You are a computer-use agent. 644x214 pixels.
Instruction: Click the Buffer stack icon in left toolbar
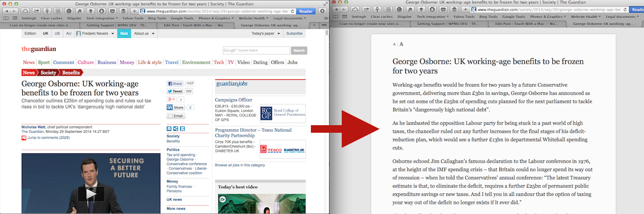coord(123,11)
